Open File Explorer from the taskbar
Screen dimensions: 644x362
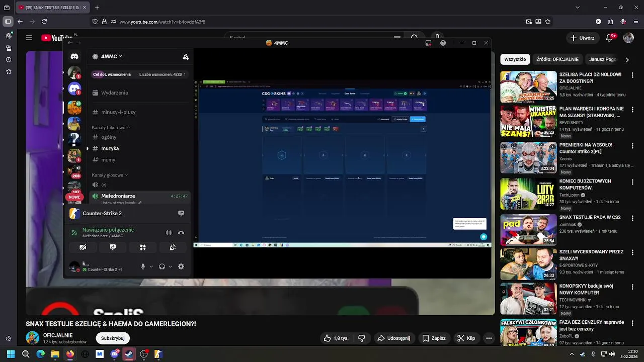[x=55, y=354]
